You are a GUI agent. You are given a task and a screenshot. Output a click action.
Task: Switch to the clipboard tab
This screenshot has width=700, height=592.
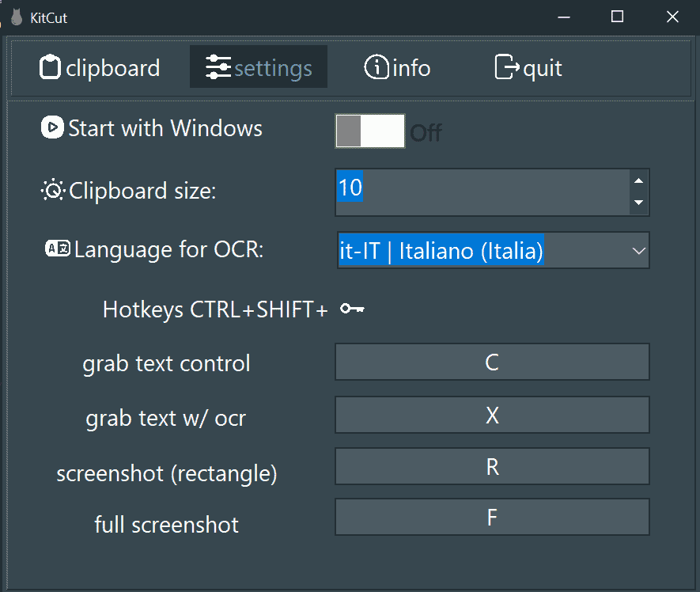pos(100,67)
